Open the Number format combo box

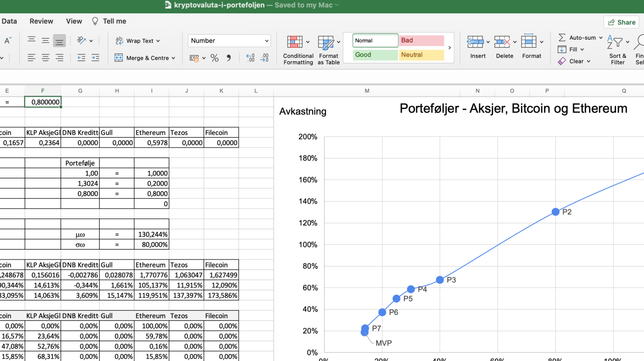pos(229,41)
